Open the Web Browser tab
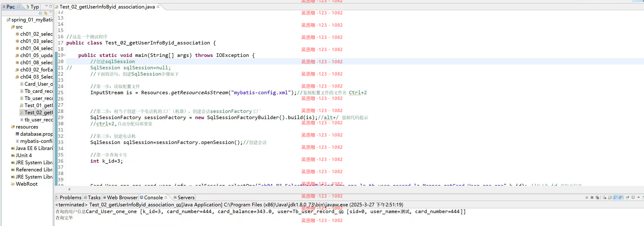This screenshot has height=226, width=644. coord(120,197)
